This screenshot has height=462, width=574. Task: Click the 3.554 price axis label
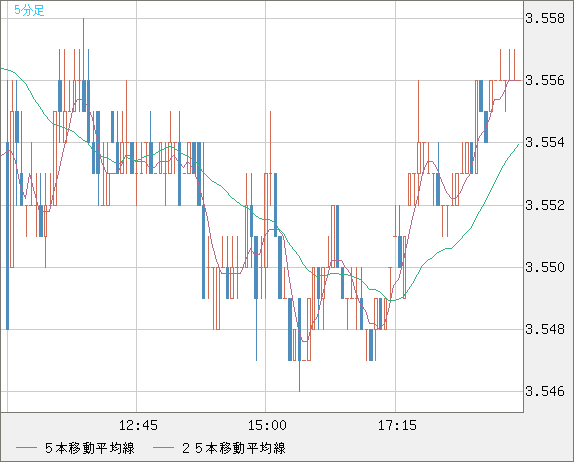coord(545,142)
